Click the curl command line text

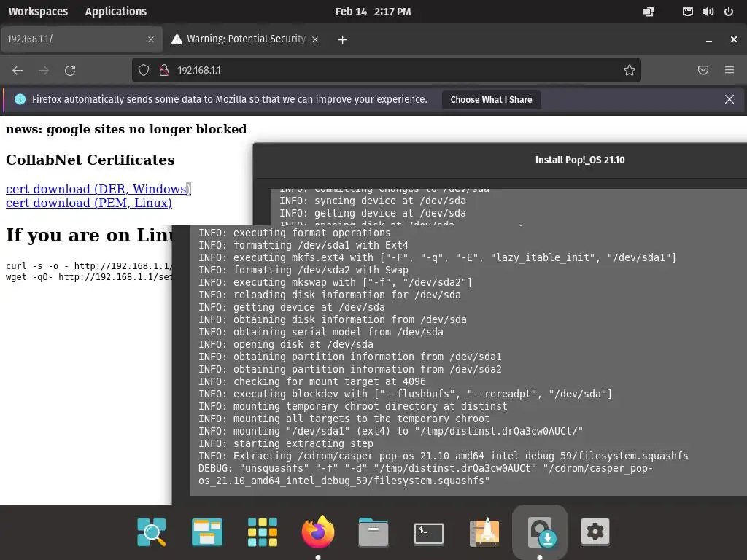[x=89, y=265]
